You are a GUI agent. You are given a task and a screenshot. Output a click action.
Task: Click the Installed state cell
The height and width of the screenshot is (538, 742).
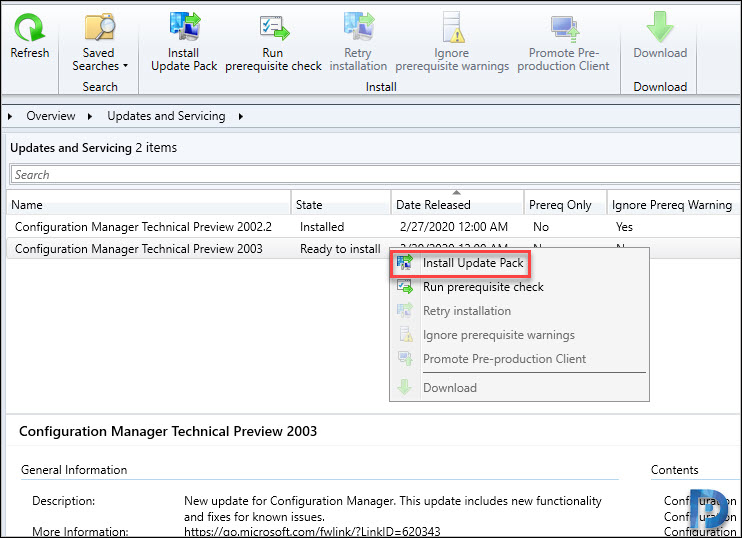(322, 227)
